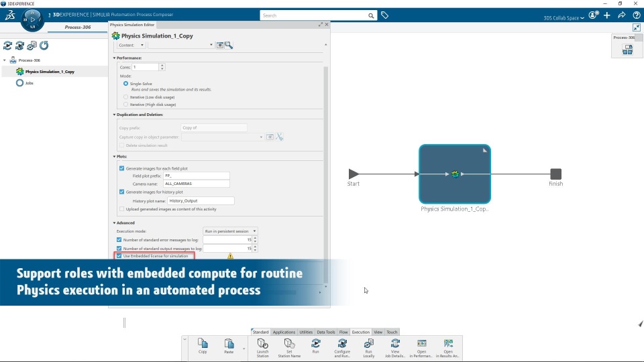Click Open in Results Analytics icon
Image resolution: width=644 pixels, height=362 pixels.
(x=448, y=343)
